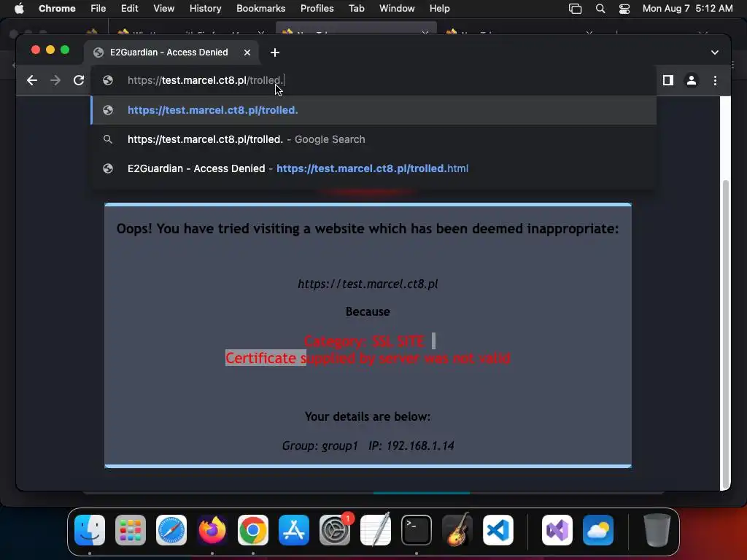Open the Window menu
Image resolution: width=747 pixels, height=560 pixels.
397,9
